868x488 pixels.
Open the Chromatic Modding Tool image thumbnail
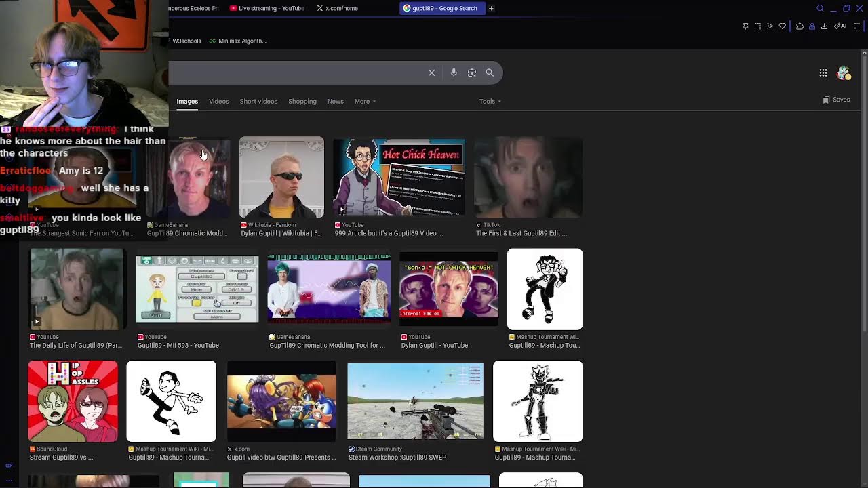point(329,289)
